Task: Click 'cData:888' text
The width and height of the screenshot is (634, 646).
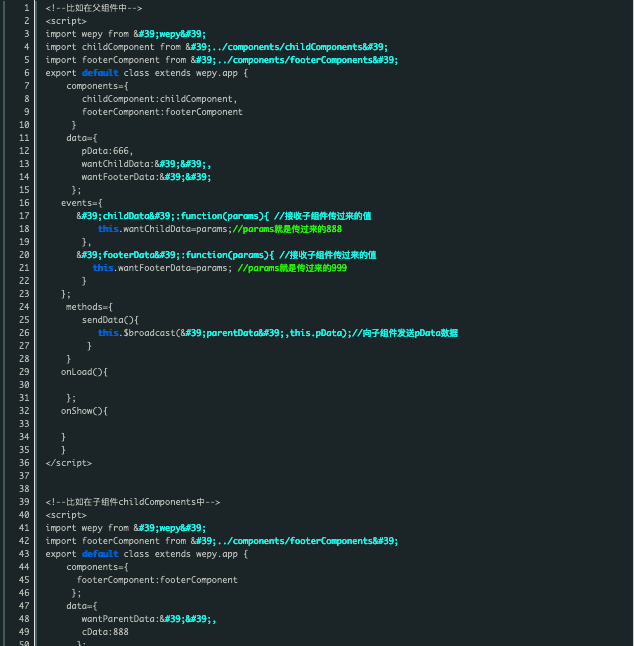Action: point(105,632)
